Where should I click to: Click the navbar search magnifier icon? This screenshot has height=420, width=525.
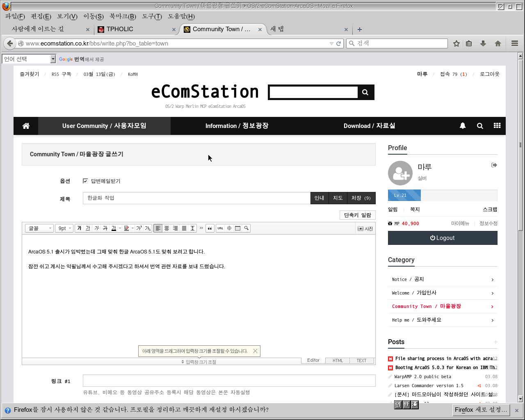coord(480,126)
